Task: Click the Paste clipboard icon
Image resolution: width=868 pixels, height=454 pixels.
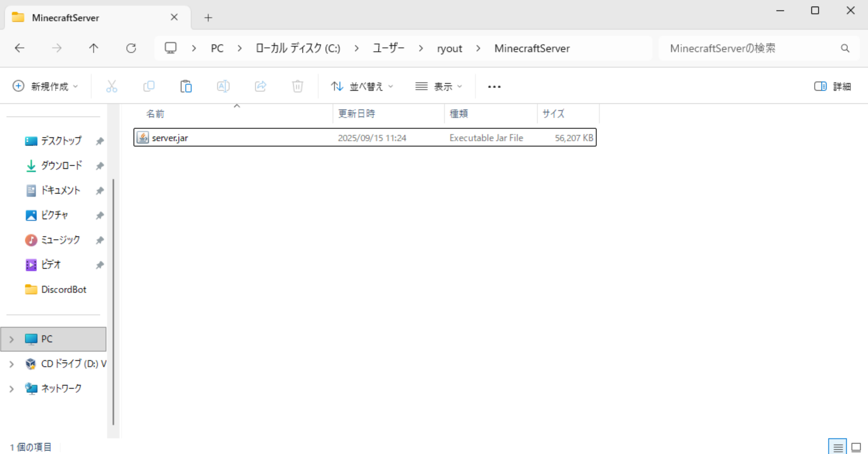Action: [186, 86]
